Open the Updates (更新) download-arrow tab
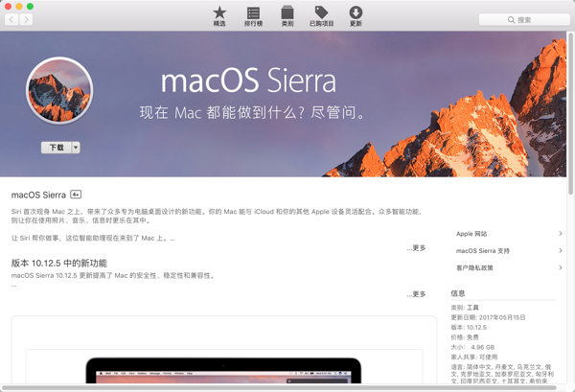 tap(356, 16)
